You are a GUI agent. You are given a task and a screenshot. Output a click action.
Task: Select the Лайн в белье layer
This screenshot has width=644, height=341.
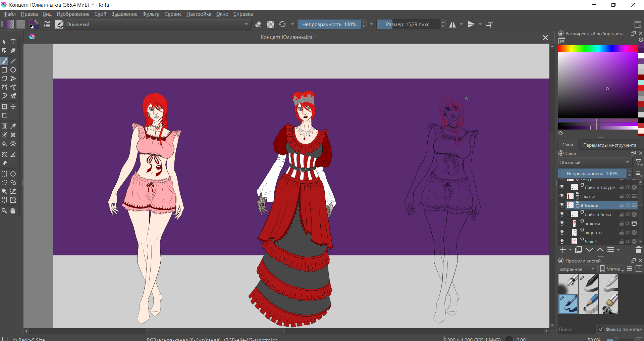pos(598,214)
